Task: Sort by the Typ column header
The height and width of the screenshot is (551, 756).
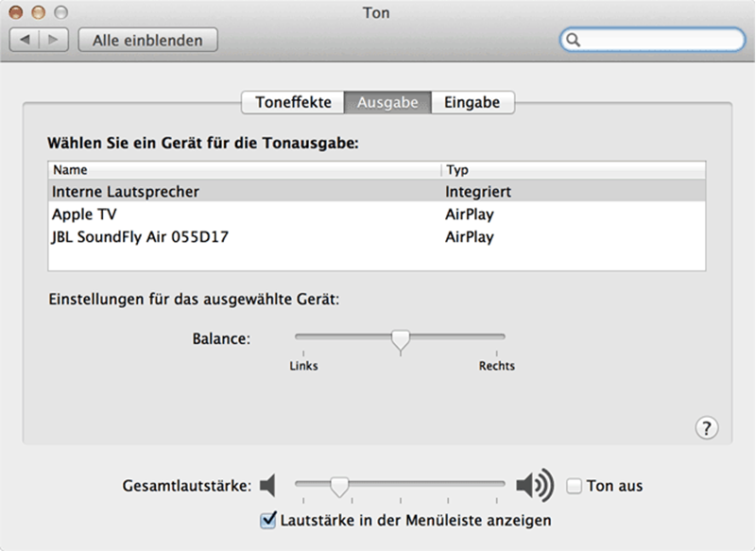Action: [x=573, y=170]
